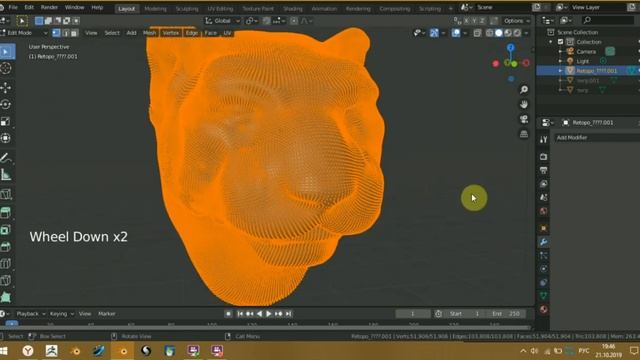The image size is (640, 360).
Task: Open the Mesh menu
Action: pyautogui.click(x=149, y=33)
